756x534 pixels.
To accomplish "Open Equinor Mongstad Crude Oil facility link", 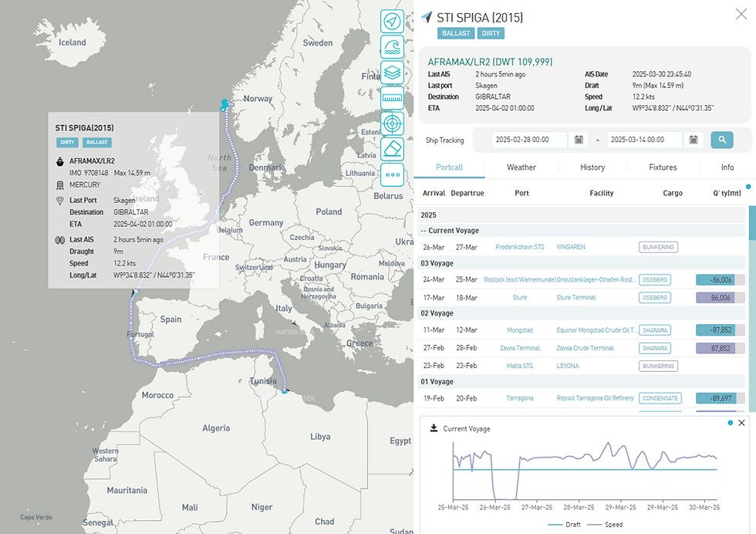I will click(x=596, y=330).
